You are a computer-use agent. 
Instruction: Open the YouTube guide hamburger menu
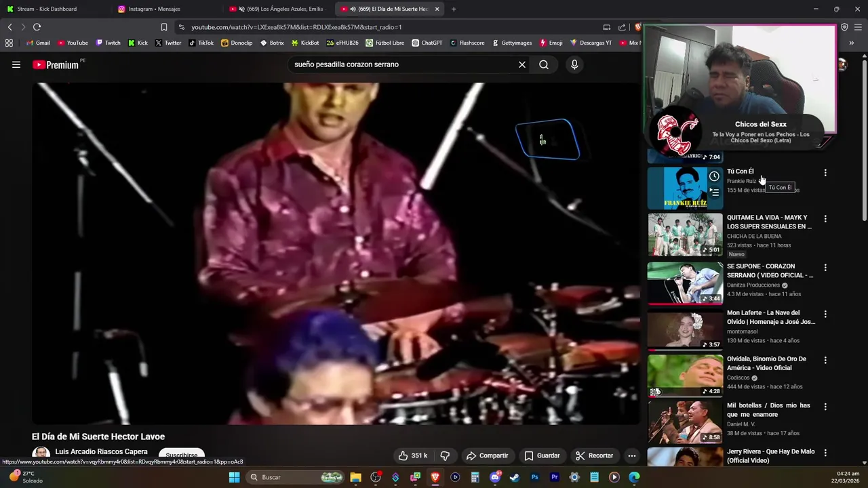(16, 64)
